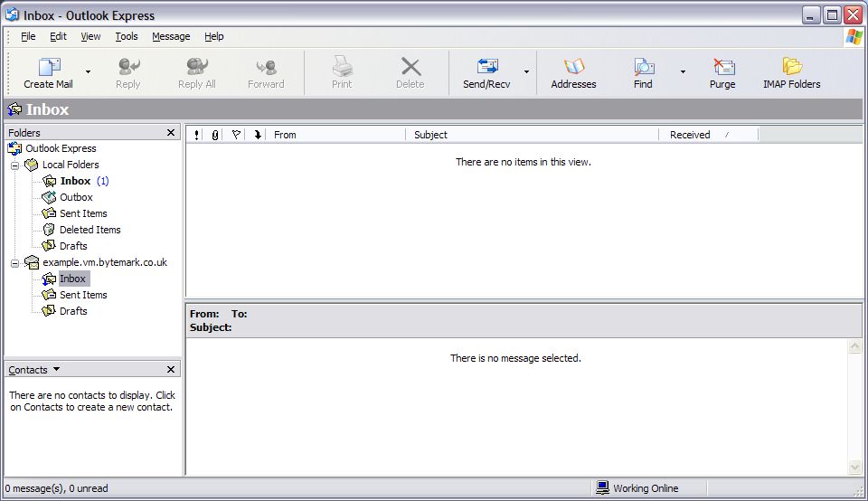The height and width of the screenshot is (501, 868).
Task: Open the View menu
Action: (x=90, y=36)
